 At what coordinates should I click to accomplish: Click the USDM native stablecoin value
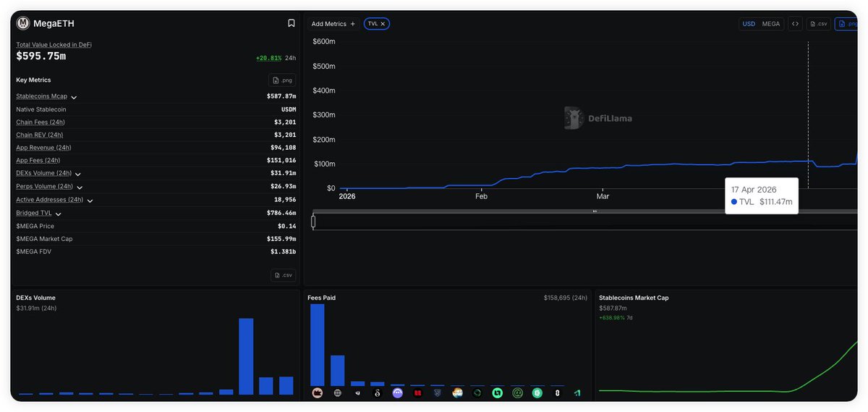[289, 109]
